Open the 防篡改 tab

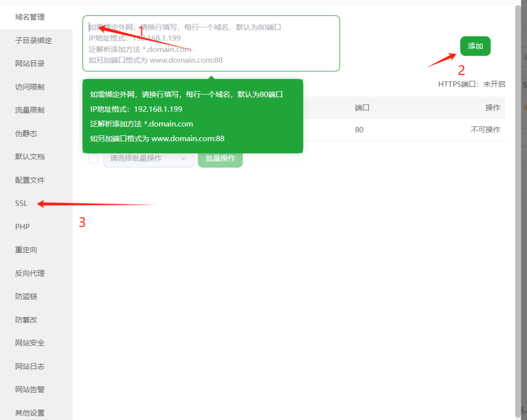(x=26, y=320)
